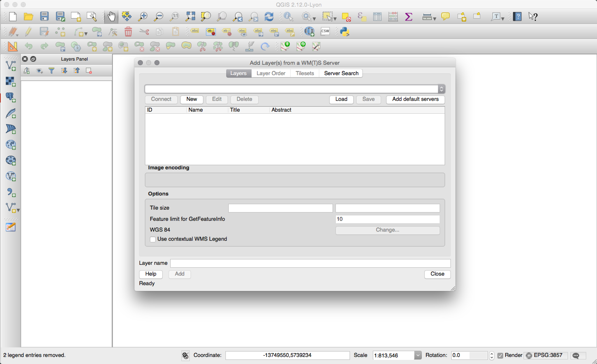Open the Identify Features tool

[x=288, y=16]
